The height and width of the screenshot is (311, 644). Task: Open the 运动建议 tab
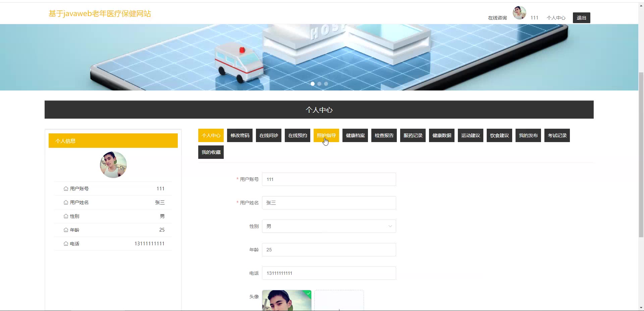pyautogui.click(x=471, y=135)
